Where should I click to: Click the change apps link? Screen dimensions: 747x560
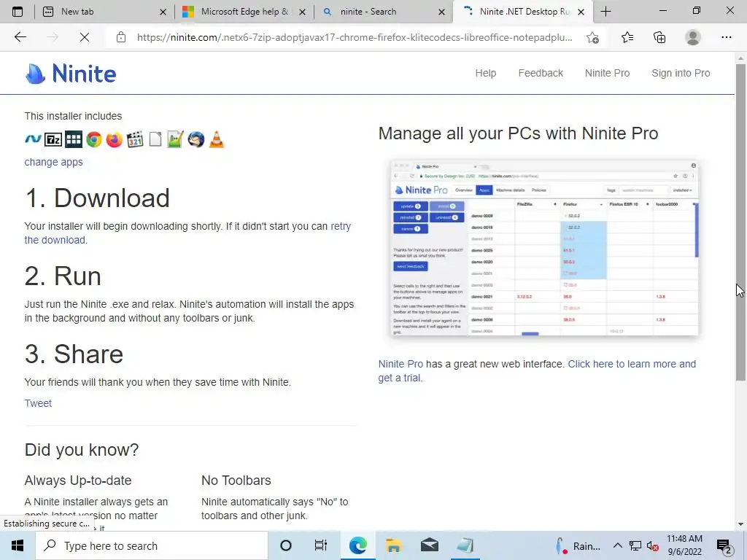[54, 162]
